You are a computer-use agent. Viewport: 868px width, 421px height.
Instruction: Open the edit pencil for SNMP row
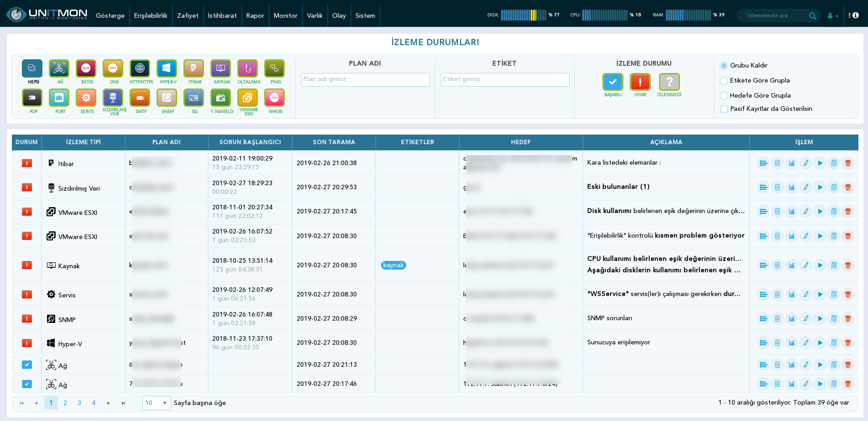[x=806, y=318]
